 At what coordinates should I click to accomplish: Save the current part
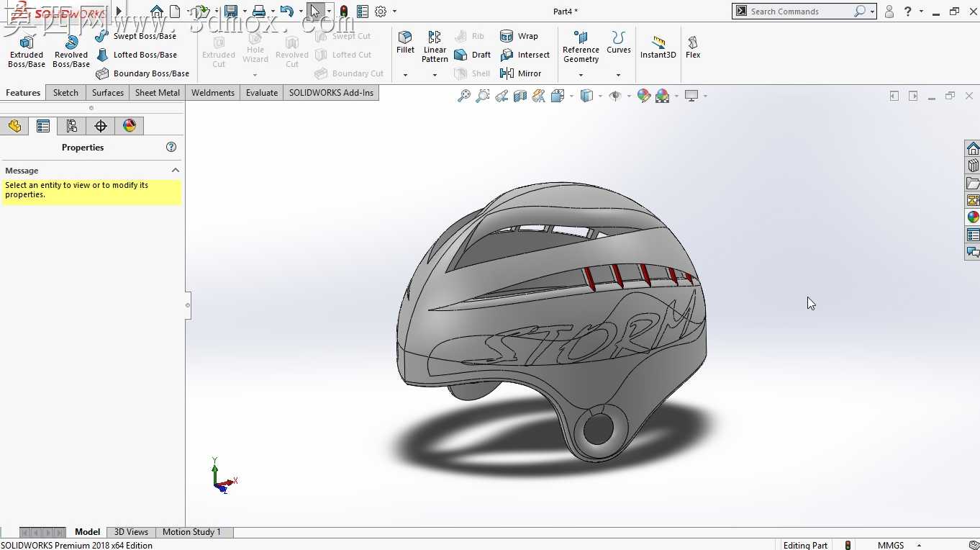(x=230, y=12)
